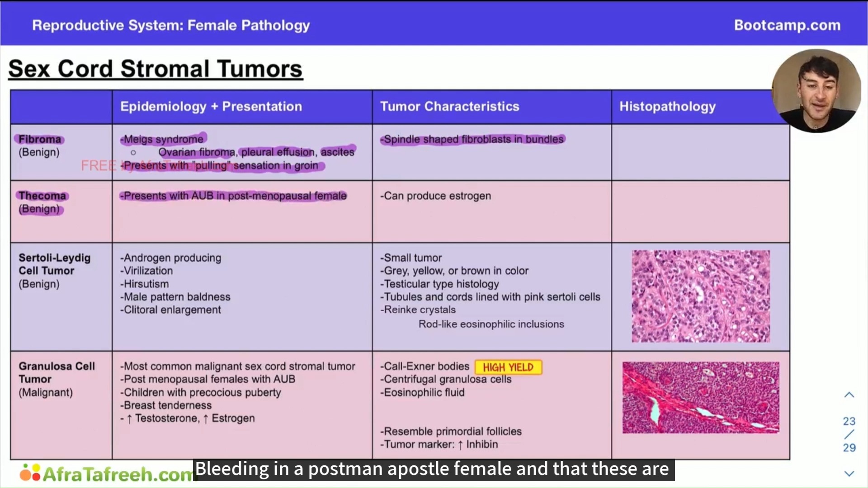Click 'Call-Exner bodies' text
This screenshot has height=488, width=868.
[x=425, y=366]
